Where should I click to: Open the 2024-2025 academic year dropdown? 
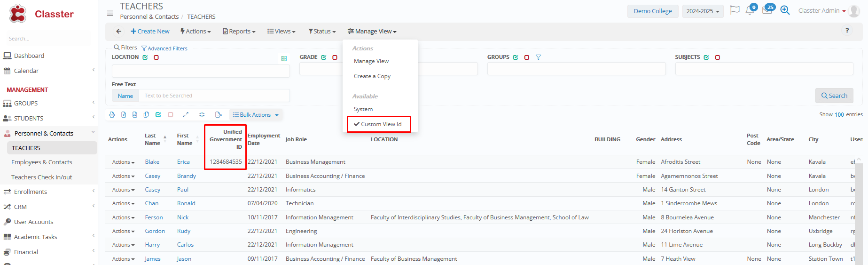click(x=703, y=11)
